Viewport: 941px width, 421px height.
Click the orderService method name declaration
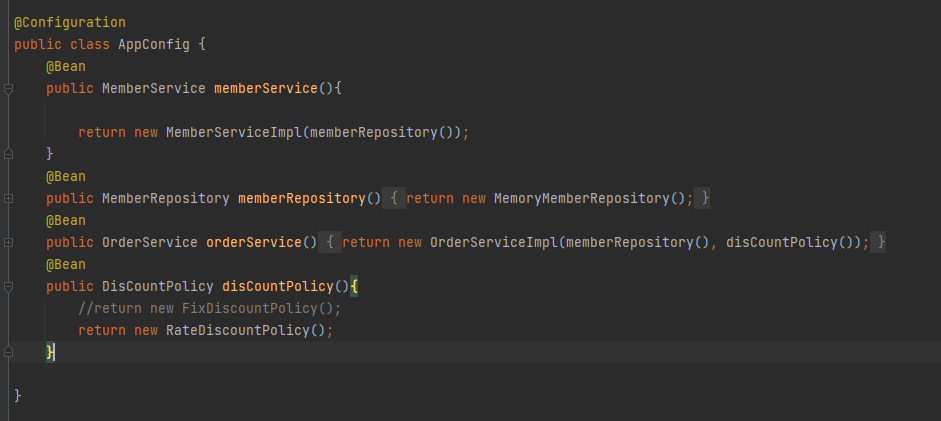(254, 243)
